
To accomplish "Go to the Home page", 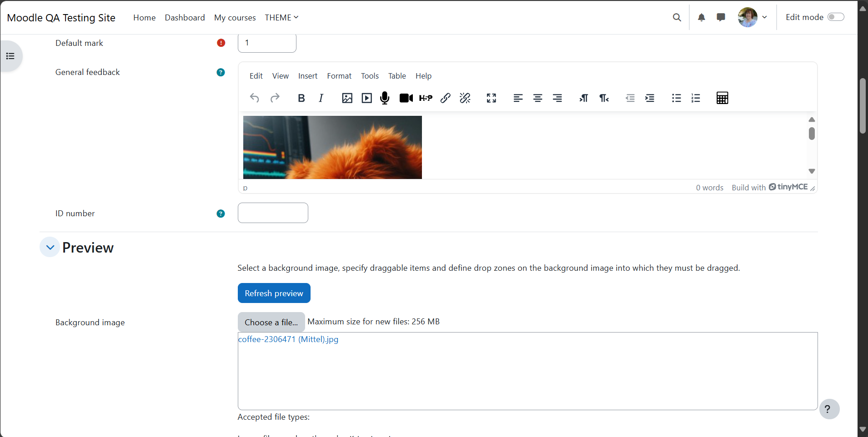I will (144, 17).
